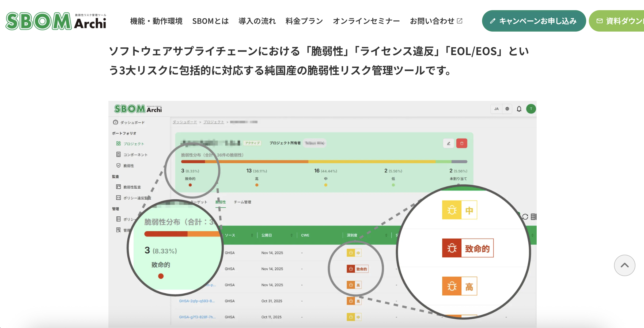
Task: Sort the 深刻度 column with its sort arrows
Action: (x=386, y=235)
